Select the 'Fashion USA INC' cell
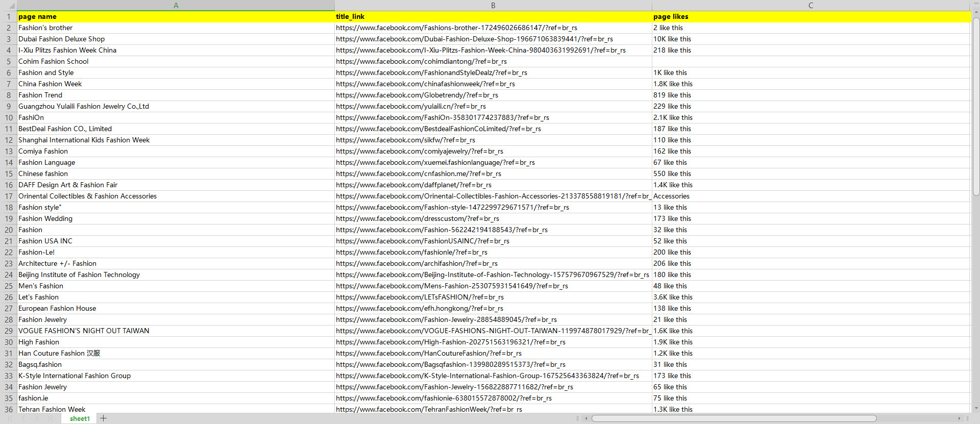 (176, 241)
